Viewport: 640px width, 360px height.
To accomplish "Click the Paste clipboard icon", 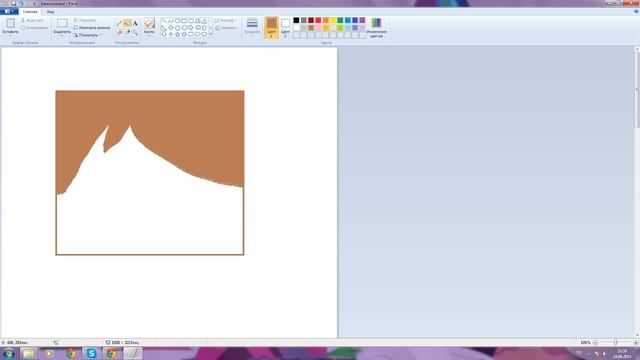I will click(x=11, y=23).
